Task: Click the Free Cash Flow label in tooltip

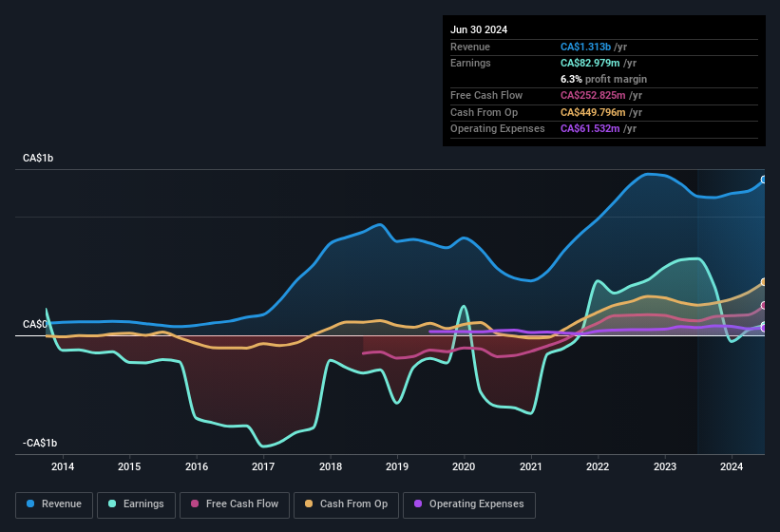Action: [x=486, y=95]
